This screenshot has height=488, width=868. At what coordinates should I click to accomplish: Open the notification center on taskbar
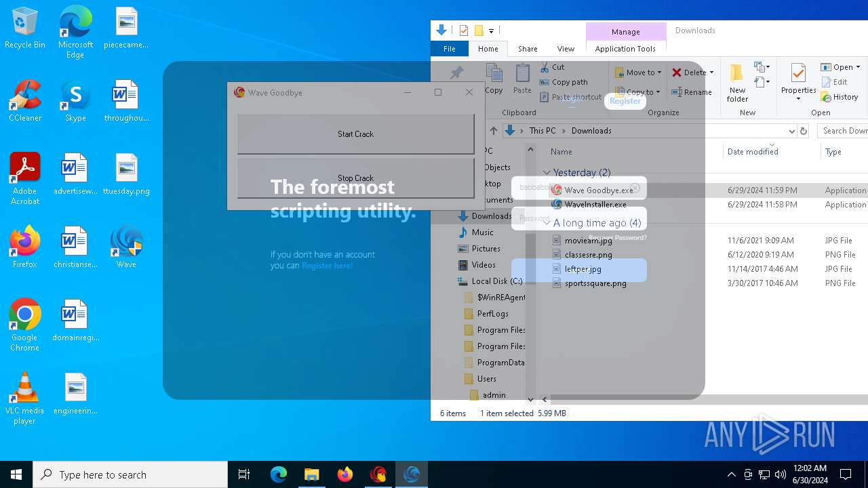(846, 474)
